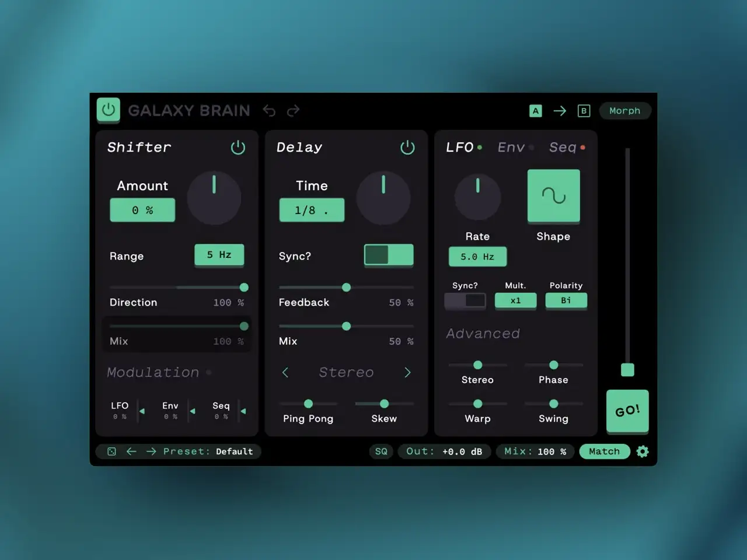Open the Mult. x1 dropdown
Image resolution: width=747 pixels, height=560 pixels.
515,300
